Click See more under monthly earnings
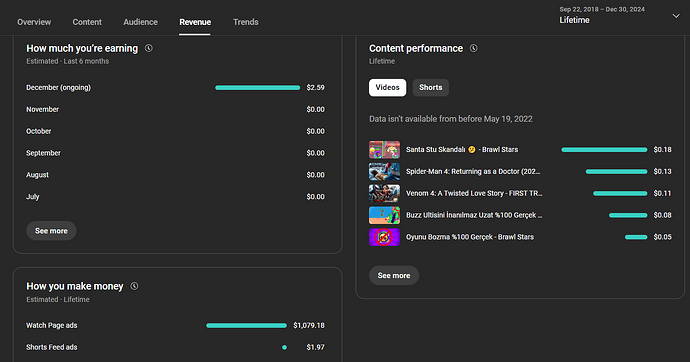The width and height of the screenshot is (690, 362). pyautogui.click(x=51, y=231)
